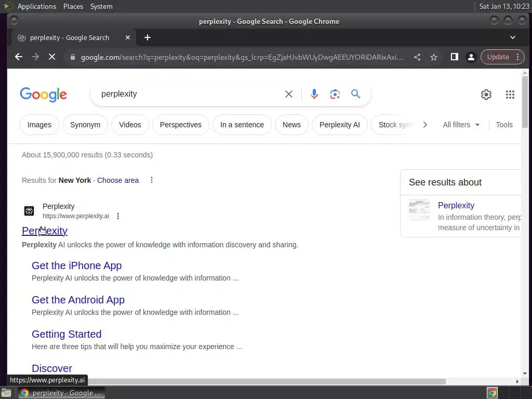This screenshot has width=532, height=399.
Task: Stop loading the page with X button
Action: 51,57
